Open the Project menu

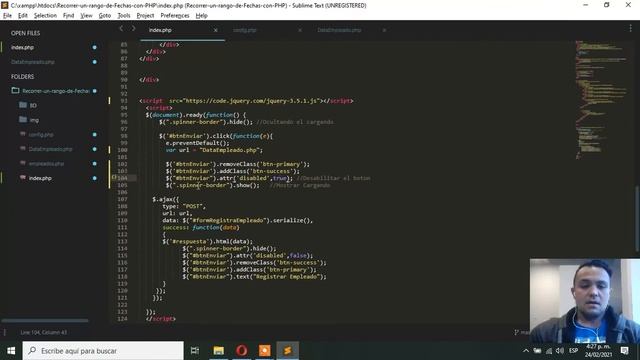point(145,16)
